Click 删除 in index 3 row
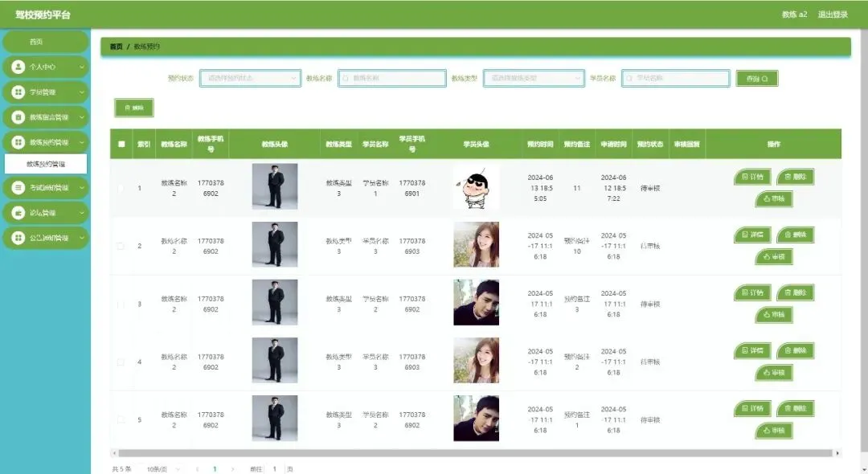 point(795,292)
